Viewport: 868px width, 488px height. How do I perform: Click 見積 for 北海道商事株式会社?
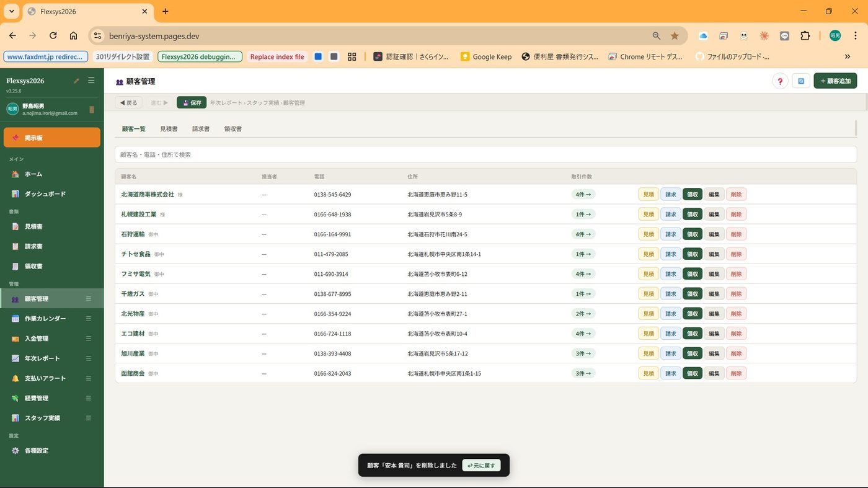coord(649,195)
